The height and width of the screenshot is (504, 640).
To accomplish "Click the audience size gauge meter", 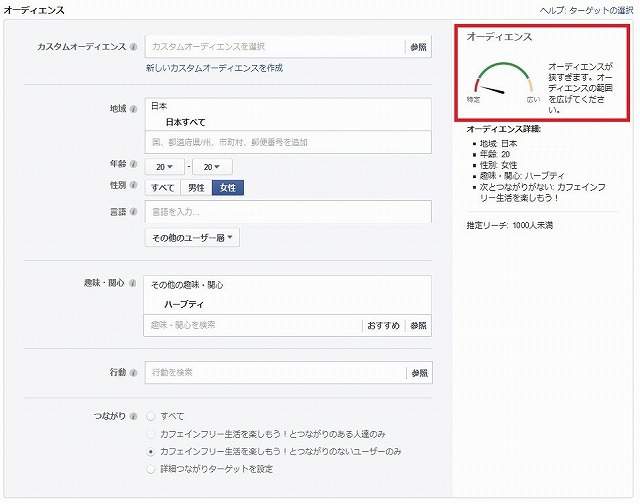I will pos(504,85).
